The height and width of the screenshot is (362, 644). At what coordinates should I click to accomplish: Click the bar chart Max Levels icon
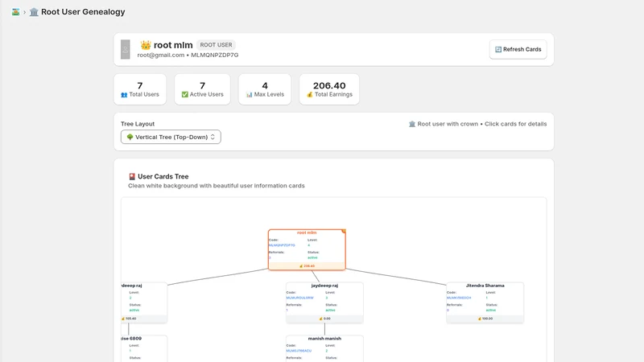(x=249, y=95)
